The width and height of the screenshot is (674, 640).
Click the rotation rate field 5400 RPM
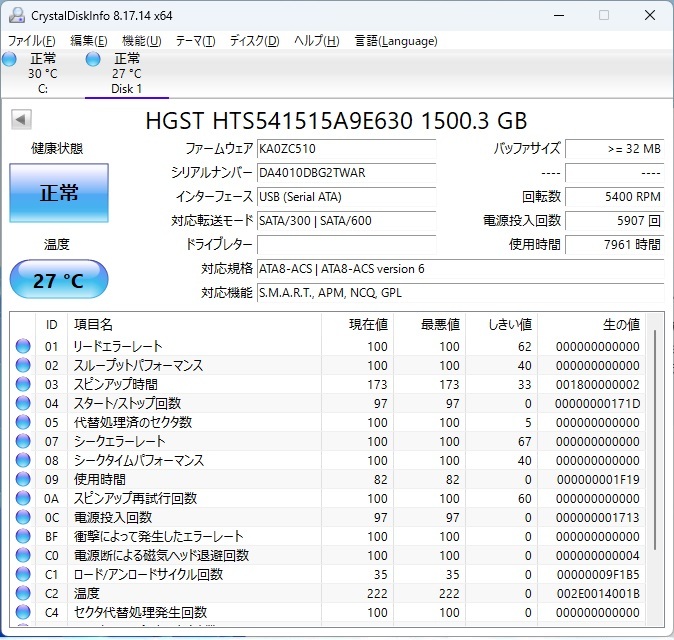click(615, 197)
